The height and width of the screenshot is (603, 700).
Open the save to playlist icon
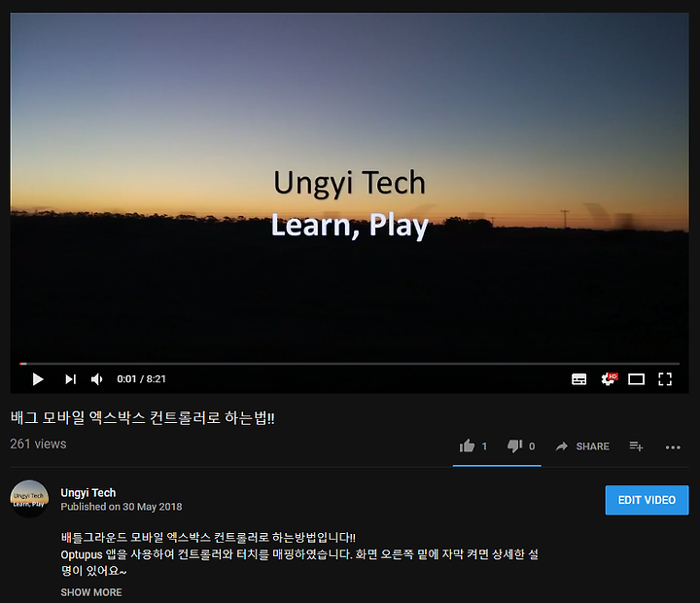pos(636,445)
